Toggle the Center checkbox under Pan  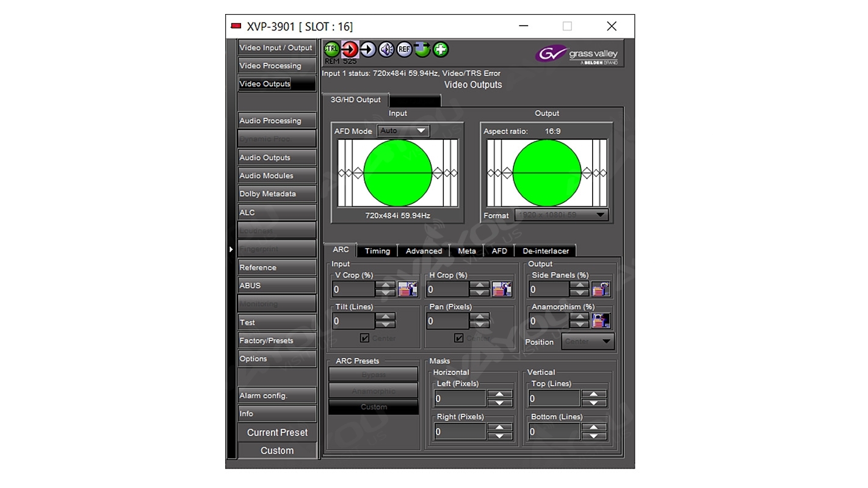point(458,338)
